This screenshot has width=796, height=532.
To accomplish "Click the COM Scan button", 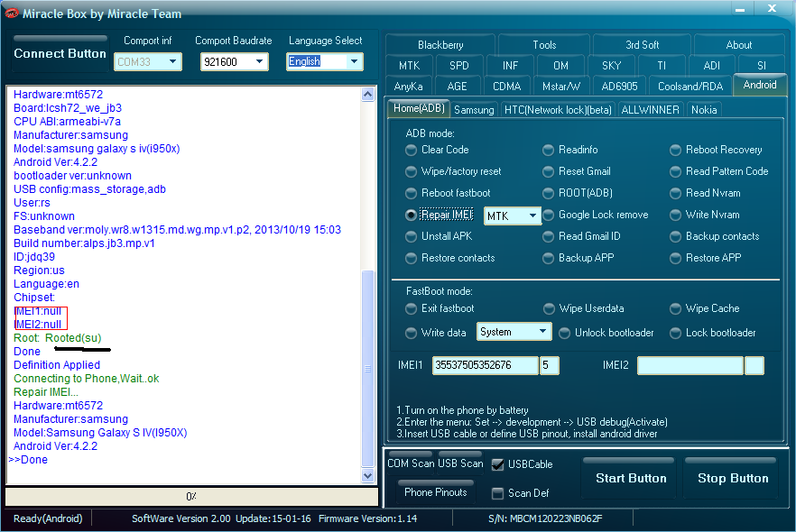I will tap(410, 463).
